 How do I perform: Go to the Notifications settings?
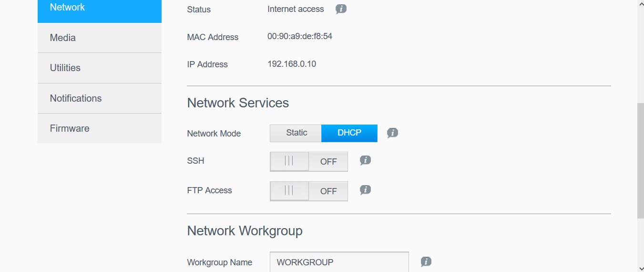(99, 98)
